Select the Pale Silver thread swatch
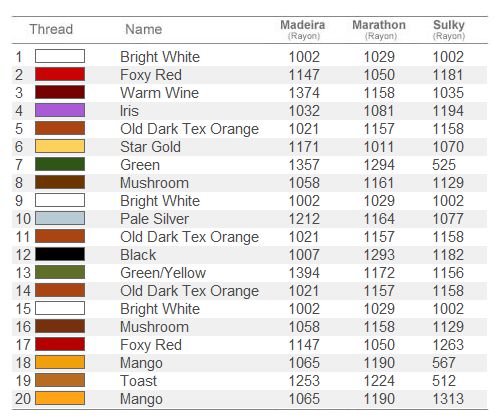The image size is (500, 420). [60, 218]
